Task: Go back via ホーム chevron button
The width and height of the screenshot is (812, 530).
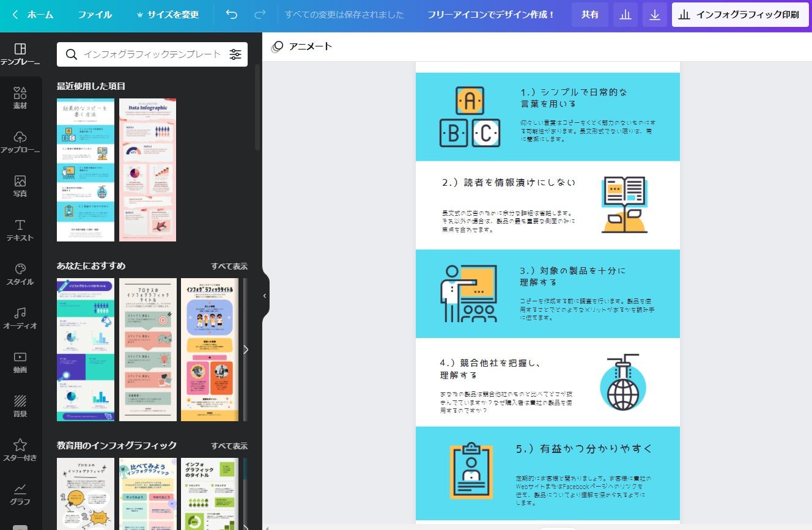Action: coord(32,15)
